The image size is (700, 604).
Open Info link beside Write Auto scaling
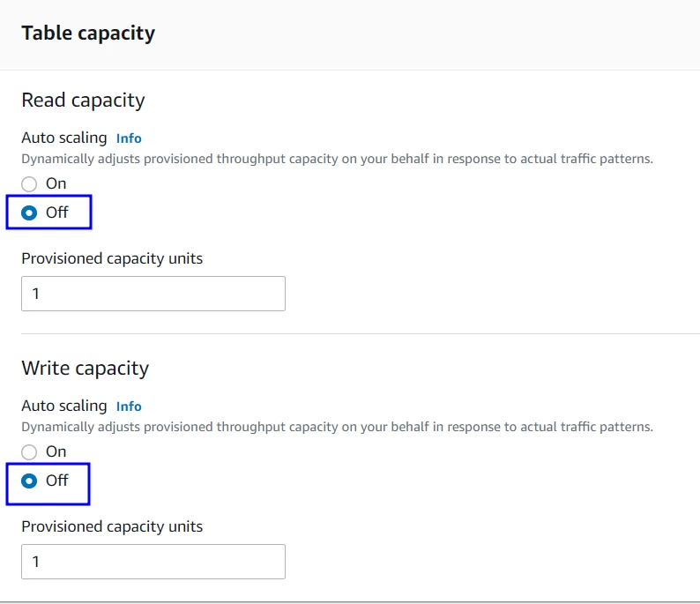(x=129, y=406)
